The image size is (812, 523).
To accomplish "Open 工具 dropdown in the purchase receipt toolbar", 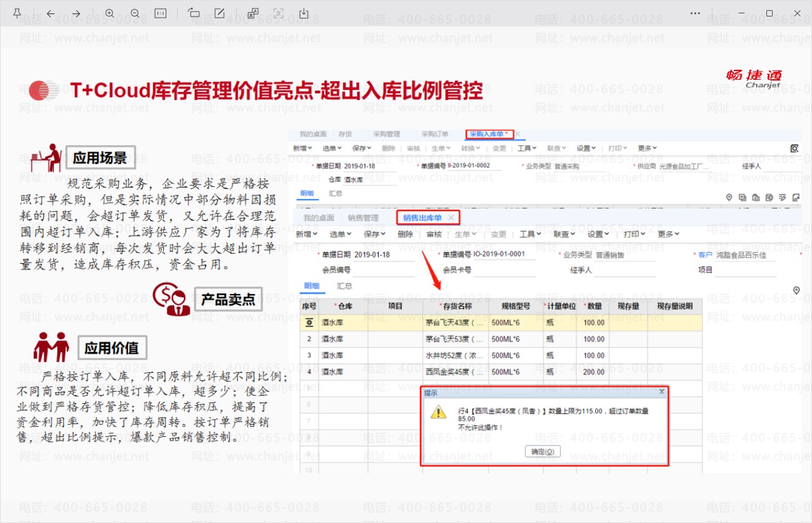I will 527,148.
